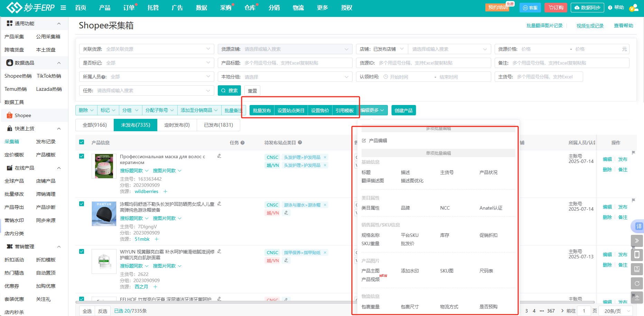Toggle the select-all checkbox in table header
This screenshot has width=644, height=316.
tap(82, 142)
